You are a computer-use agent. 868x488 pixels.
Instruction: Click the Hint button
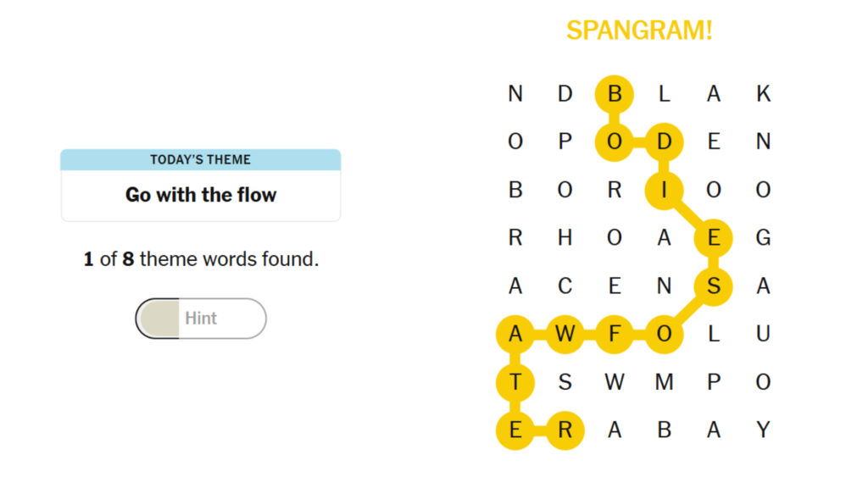[x=201, y=319]
